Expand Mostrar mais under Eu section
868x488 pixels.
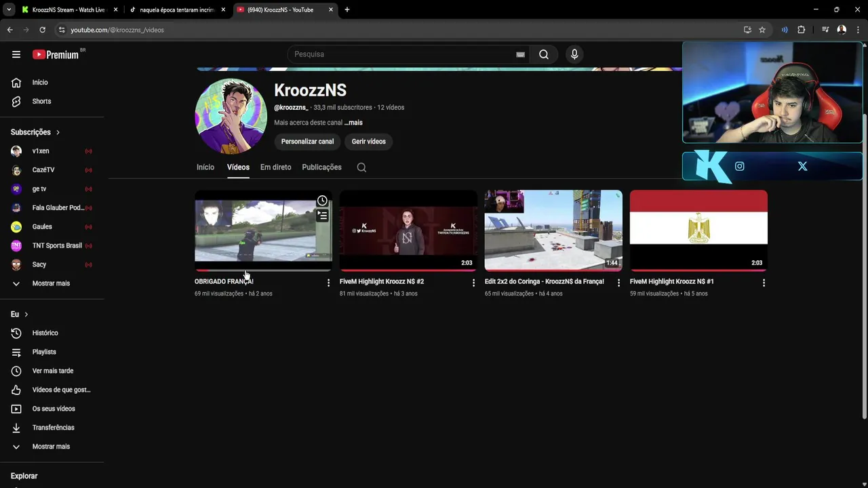[x=52, y=447]
